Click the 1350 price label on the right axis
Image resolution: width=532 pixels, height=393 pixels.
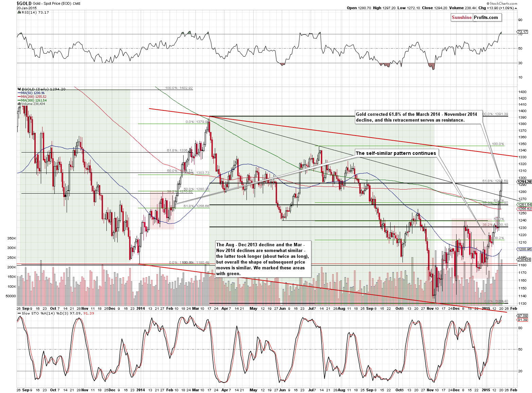[x=522, y=144]
